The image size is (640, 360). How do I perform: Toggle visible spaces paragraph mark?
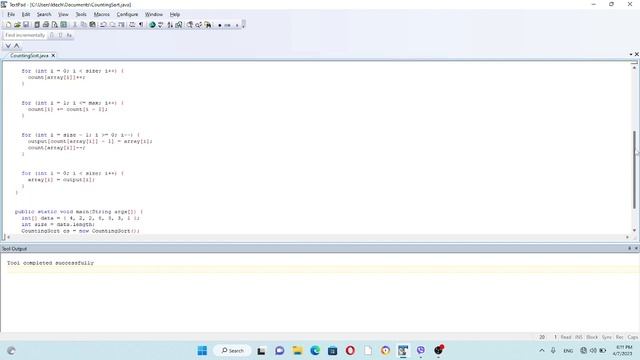[x=141, y=25]
